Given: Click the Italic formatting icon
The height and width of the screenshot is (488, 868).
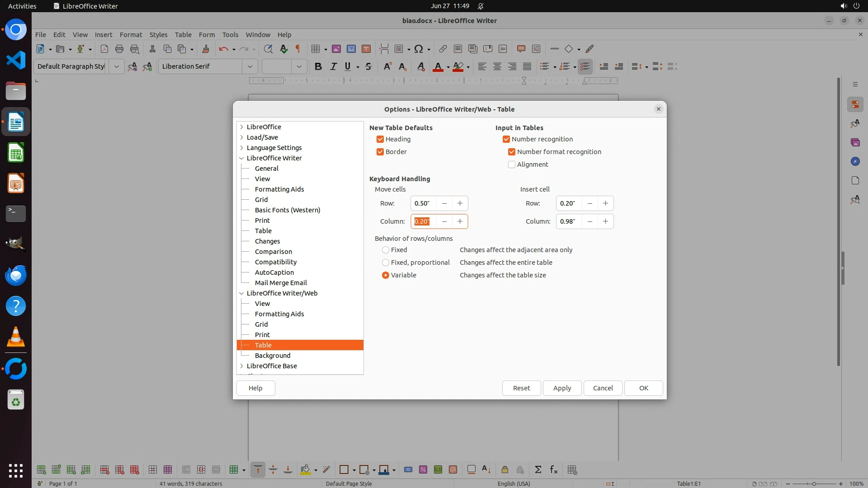Looking at the screenshot, I should (333, 66).
